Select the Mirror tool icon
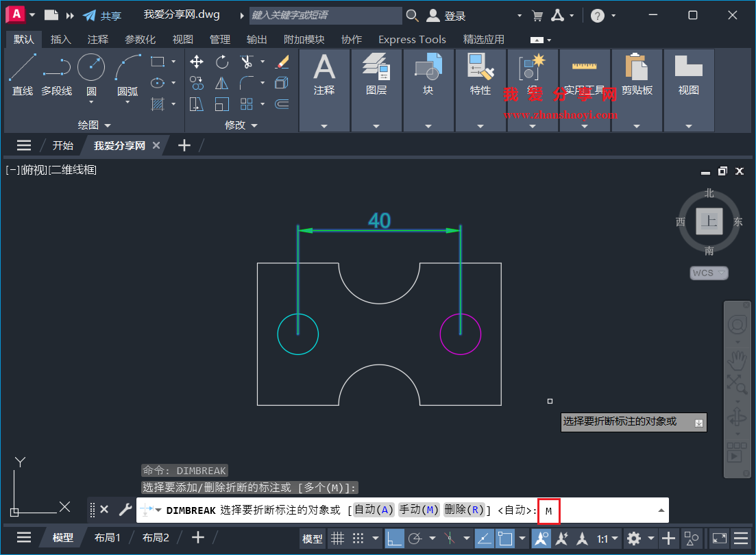Viewport: 756px width, 555px height. [x=222, y=83]
